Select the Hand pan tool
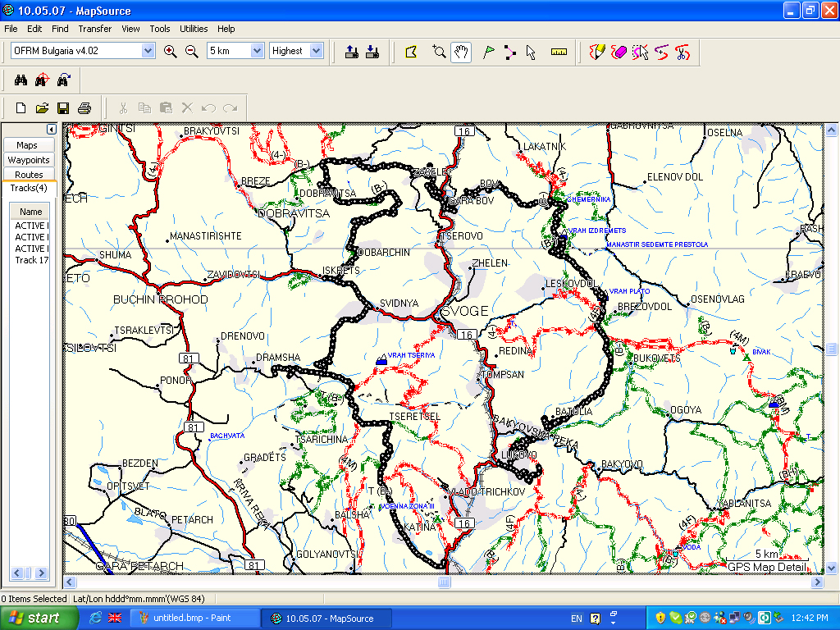The width and height of the screenshot is (840, 630). [x=461, y=52]
